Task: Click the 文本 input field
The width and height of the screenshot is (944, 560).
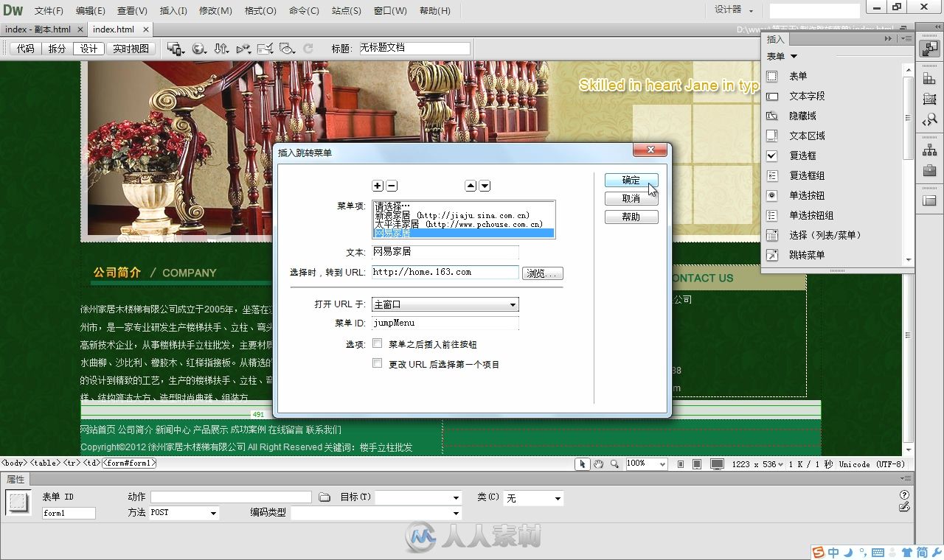Action: (445, 252)
